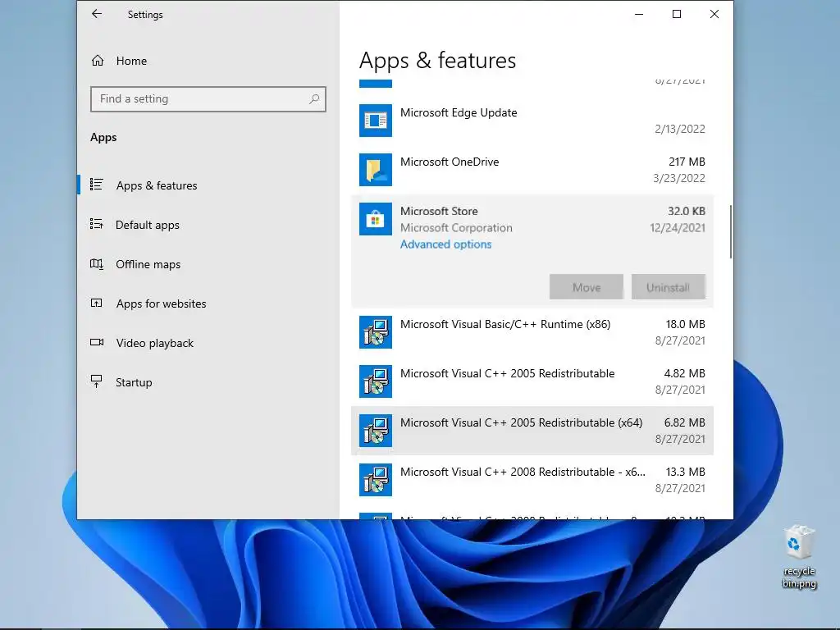Click the Microsoft Store shopping bag icon
This screenshot has width=840, height=630.
(376, 219)
